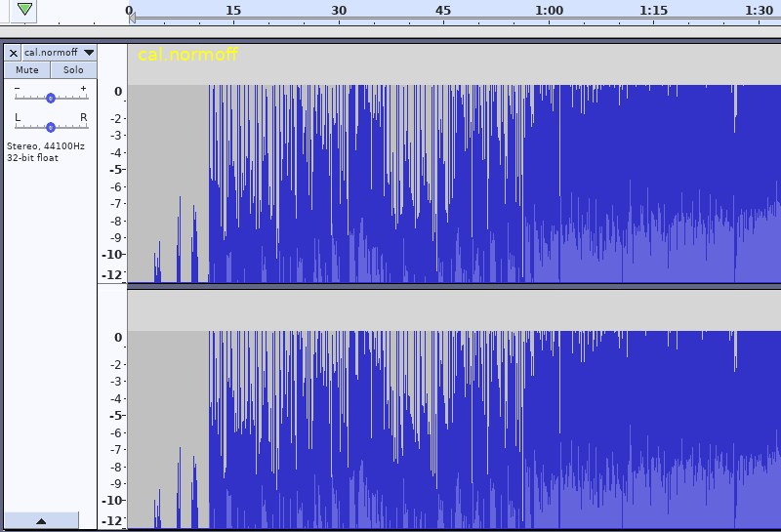Viewport: 781px width, 532px height.
Task: Click the 45 second mark on the timeline ruler
Action: [443, 11]
